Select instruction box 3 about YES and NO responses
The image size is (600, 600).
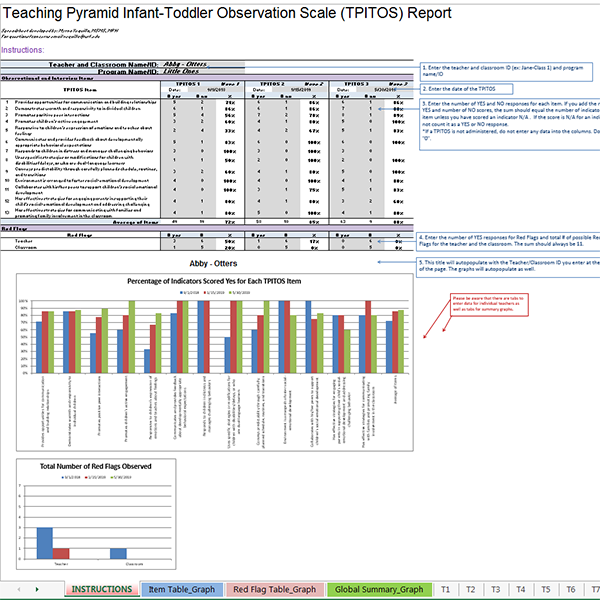pos(510,124)
